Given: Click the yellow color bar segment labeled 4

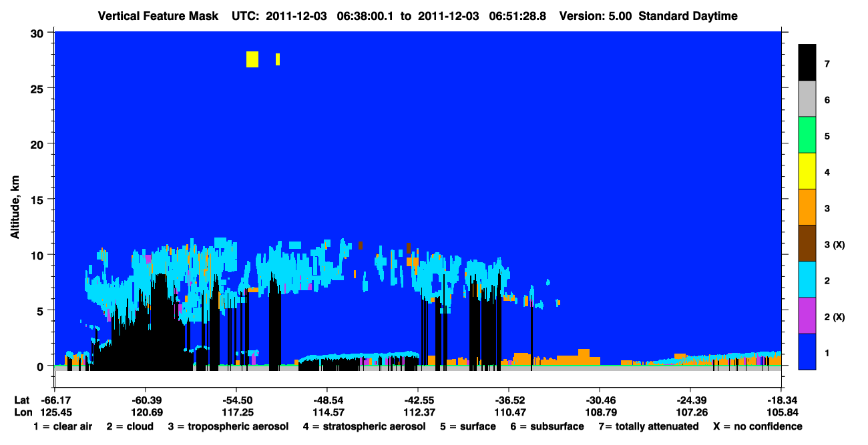Looking at the screenshot, I should pos(807,171).
